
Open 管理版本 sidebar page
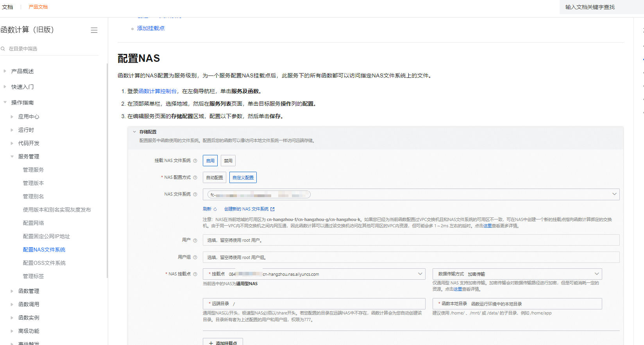coord(33,183)
